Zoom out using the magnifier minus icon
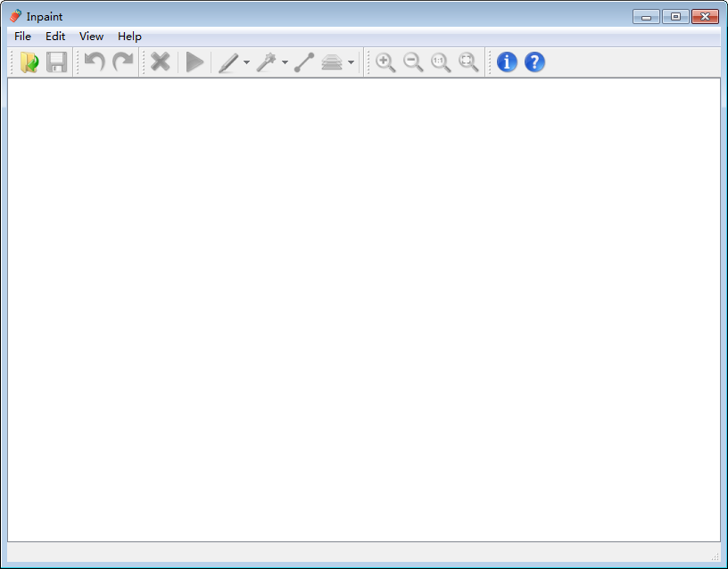Screen dimensions: 728x569 (x=413, y=62)
